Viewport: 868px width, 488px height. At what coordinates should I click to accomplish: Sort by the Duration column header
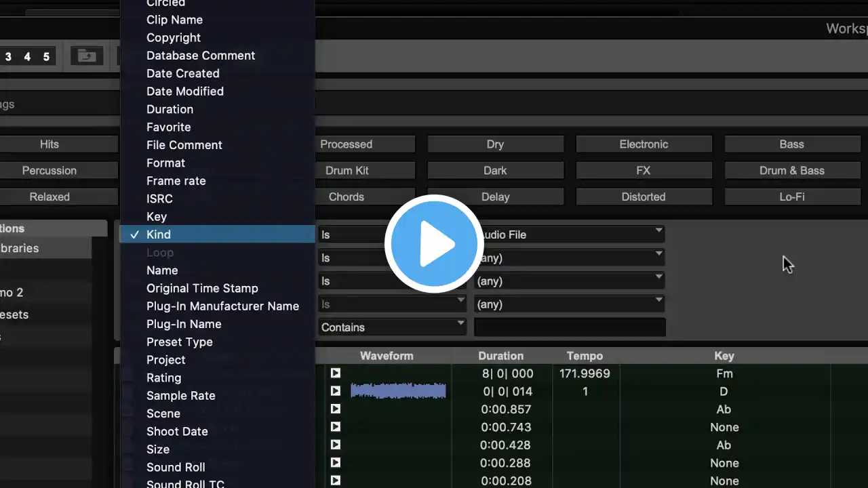500,356
